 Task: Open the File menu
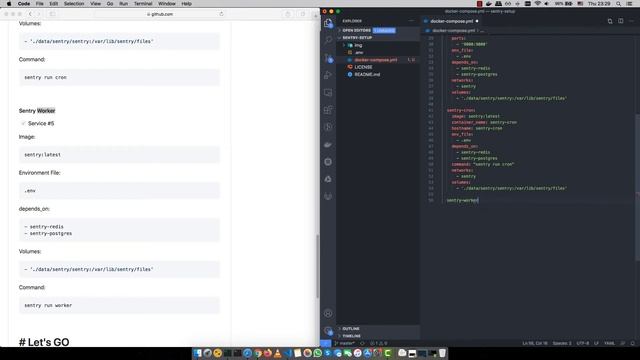[40, 4]
